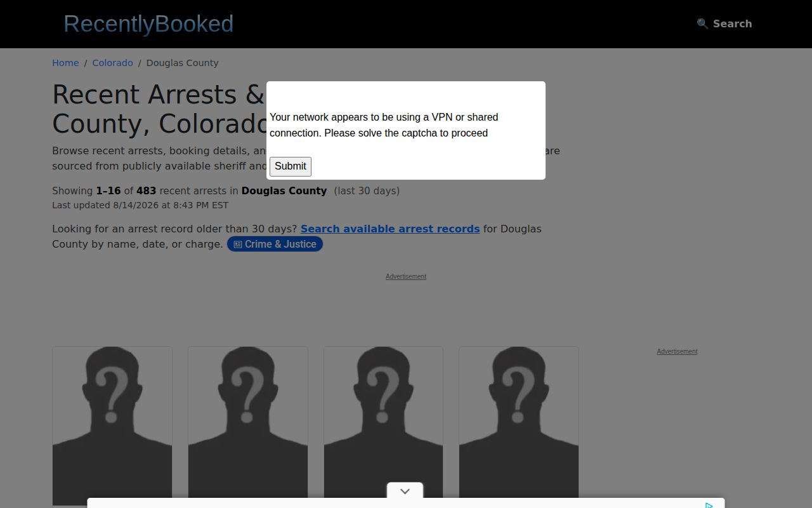Click the Crime & Justice badge
Viewport: 812px width, 508px height.
point(275,244)
